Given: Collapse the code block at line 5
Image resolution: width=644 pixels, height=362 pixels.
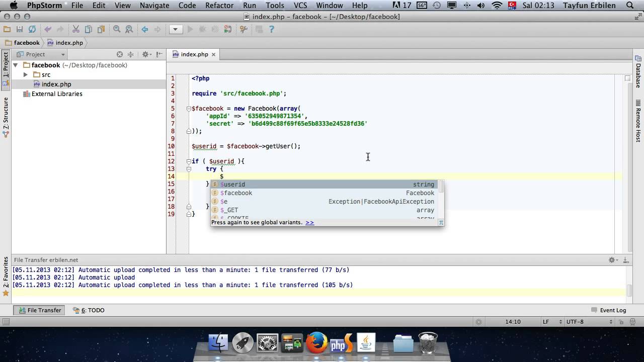Looking at the screenshot, I should pyautogui.click(x=189, y=109).
